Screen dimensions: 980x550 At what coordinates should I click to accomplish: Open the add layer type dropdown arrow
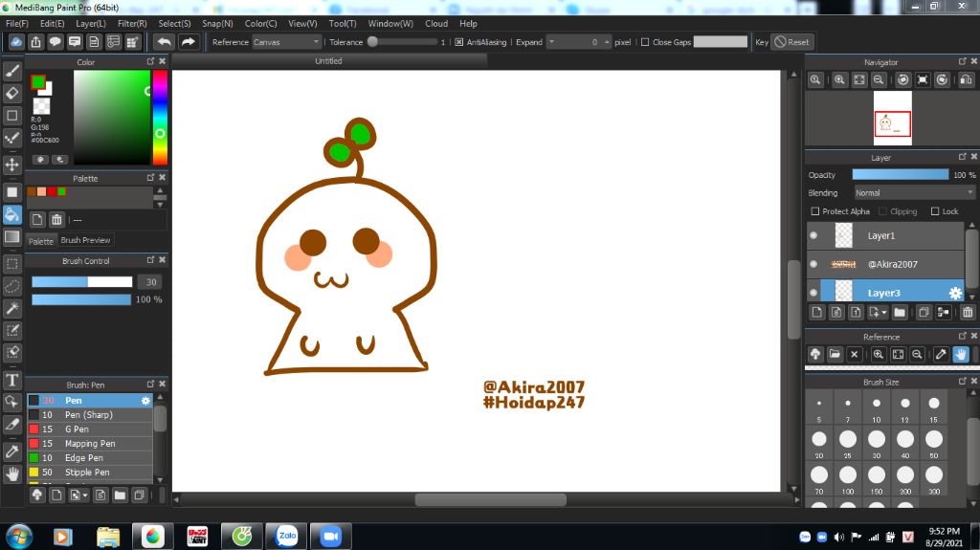884,313
